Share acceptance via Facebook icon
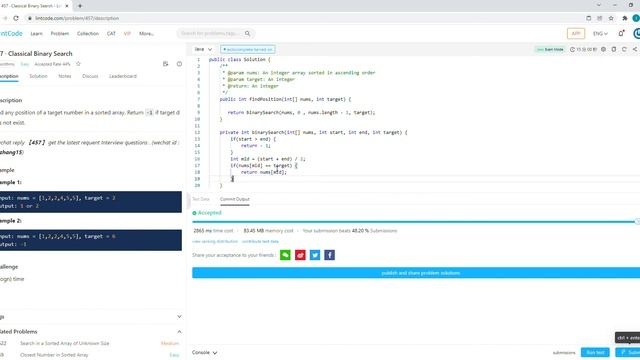Image resolution: width=640 pixels, height=360 pixels. coord(329,255)
